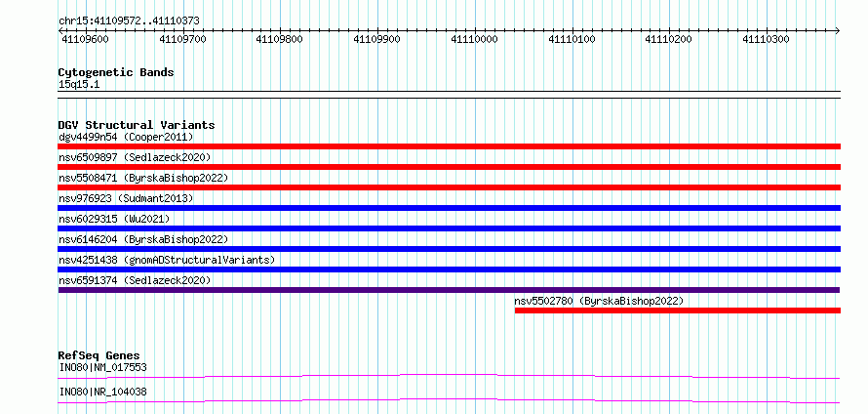This screenshot has height=414, width=868.
Task: Click ruler tick label 41110200
Action: [669, 39]
